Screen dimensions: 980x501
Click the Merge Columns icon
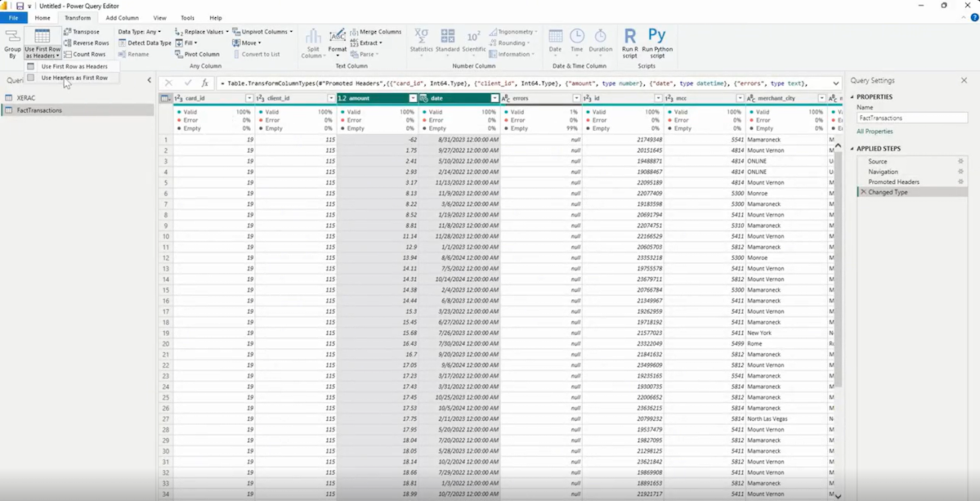(355, 31)
